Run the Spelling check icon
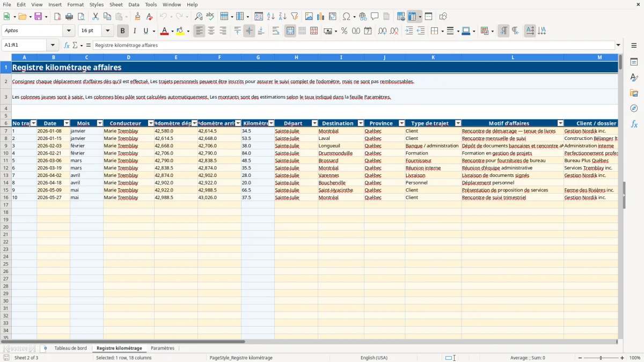 (210, 17)
